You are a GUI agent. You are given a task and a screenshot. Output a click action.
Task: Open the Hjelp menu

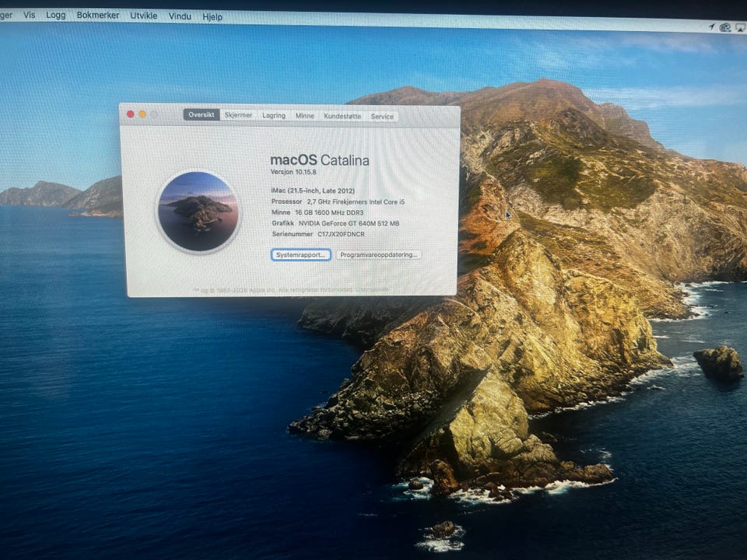coord(212,16)
